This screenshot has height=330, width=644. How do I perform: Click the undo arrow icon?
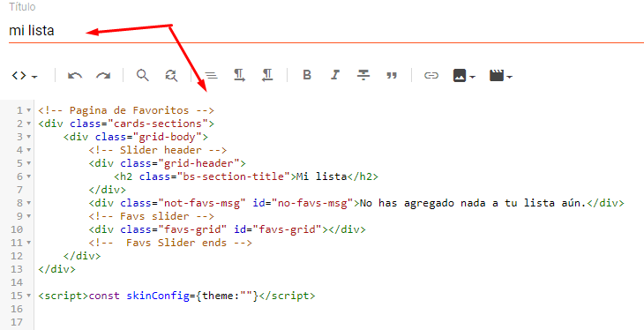point(75,76)
